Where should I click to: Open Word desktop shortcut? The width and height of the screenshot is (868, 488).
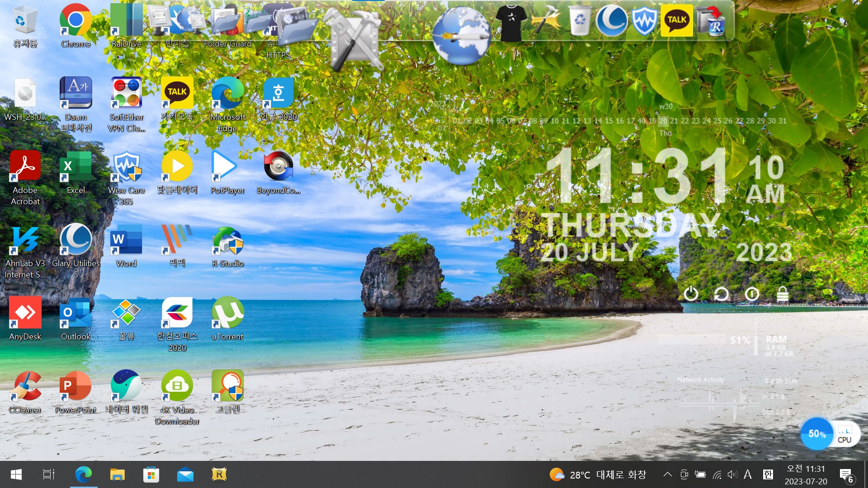coord(127,246)
